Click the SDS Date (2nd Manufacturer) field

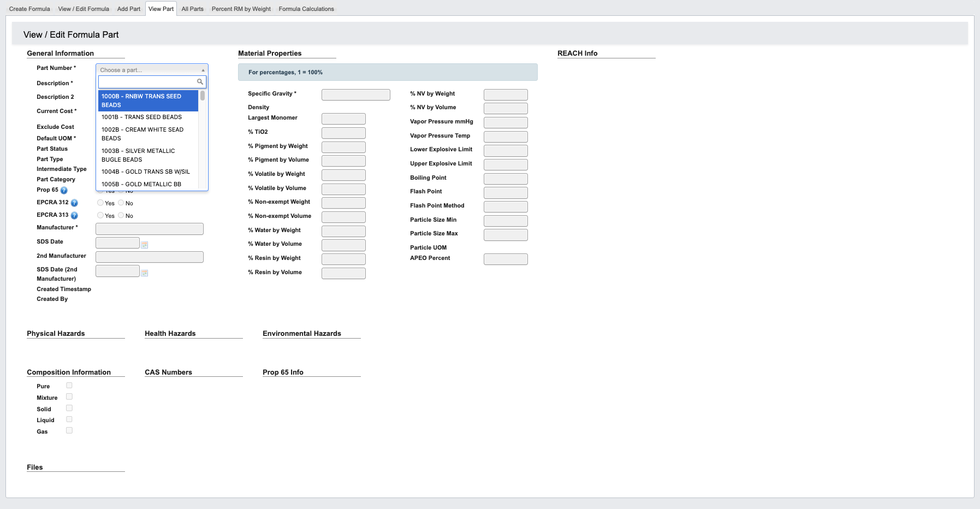tap(118, 271)
